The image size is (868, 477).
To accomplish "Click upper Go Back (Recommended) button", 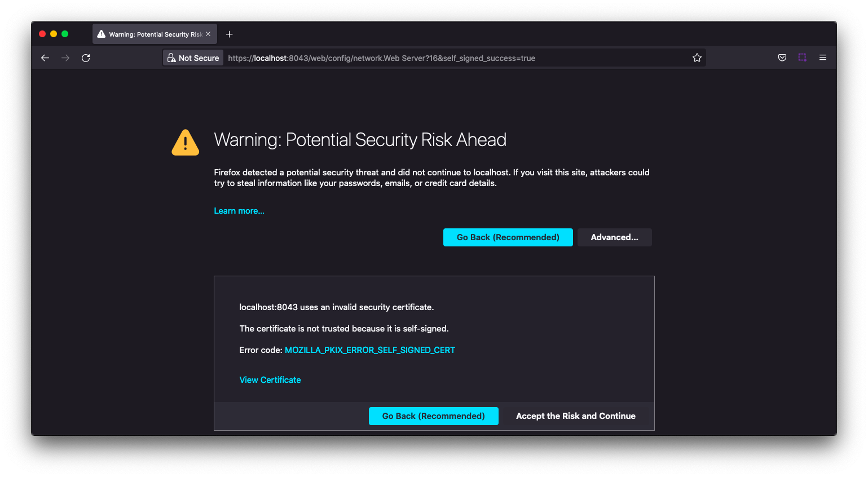I will click(508, 237).
